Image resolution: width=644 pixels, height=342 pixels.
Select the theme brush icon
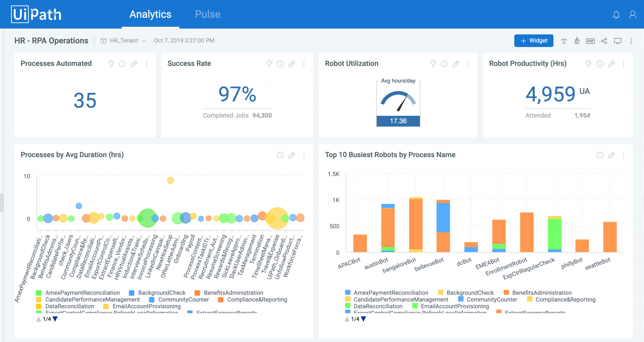(577, 41)
